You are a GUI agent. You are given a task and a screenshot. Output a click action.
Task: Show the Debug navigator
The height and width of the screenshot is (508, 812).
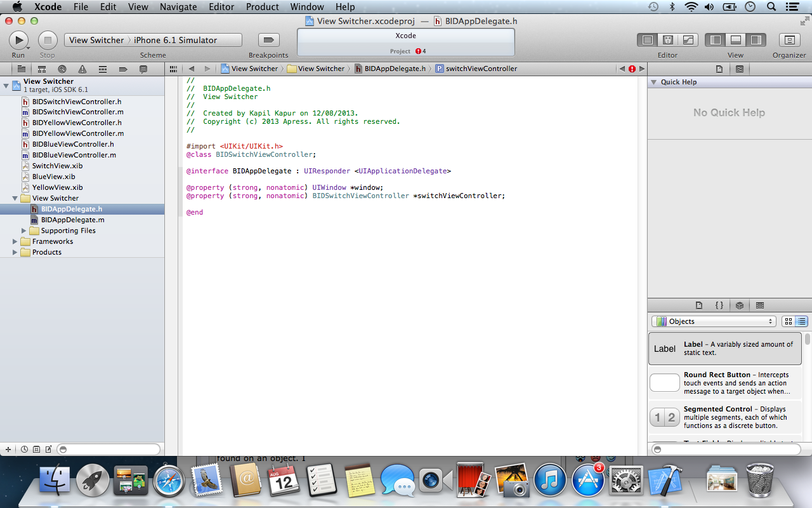pos(103,69)
